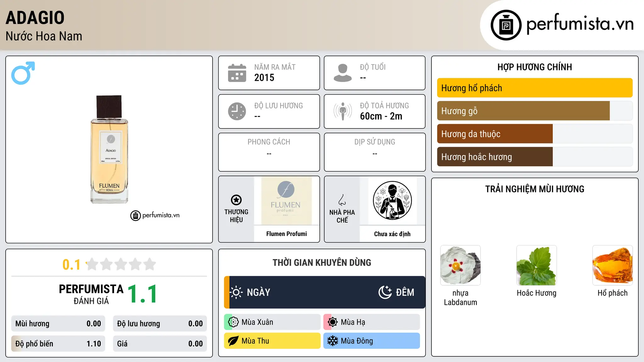Click the ADAGIO title text
This screenshot has height=362, width=644.
point(35,18)
